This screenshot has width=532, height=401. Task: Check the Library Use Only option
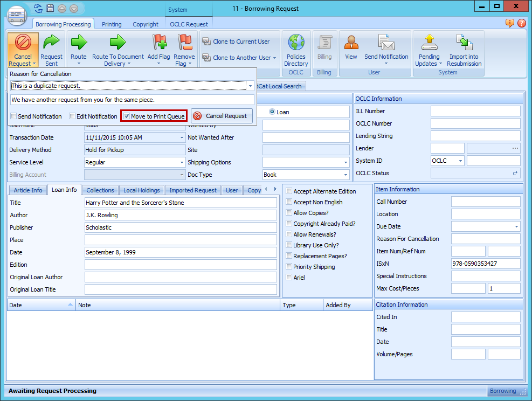289,245
